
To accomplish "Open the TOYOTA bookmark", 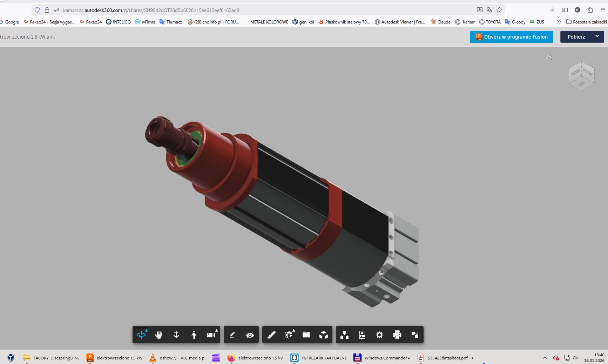I will click(490, 22).
